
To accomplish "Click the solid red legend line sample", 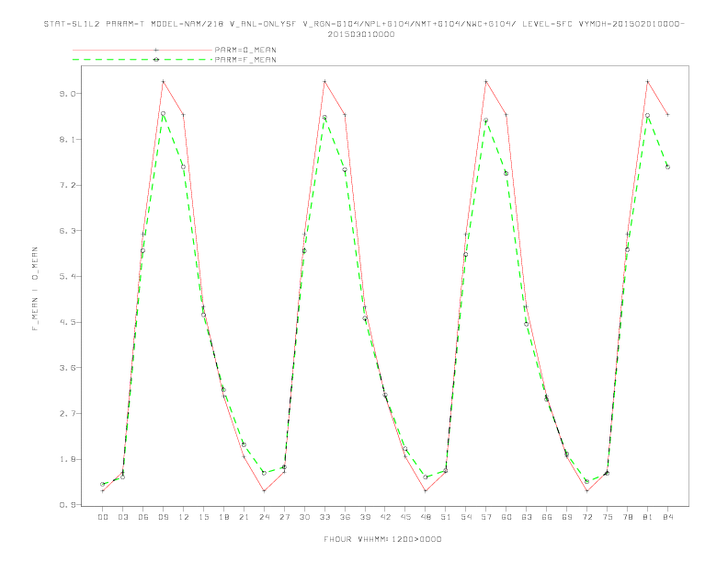I will point(142,50).
